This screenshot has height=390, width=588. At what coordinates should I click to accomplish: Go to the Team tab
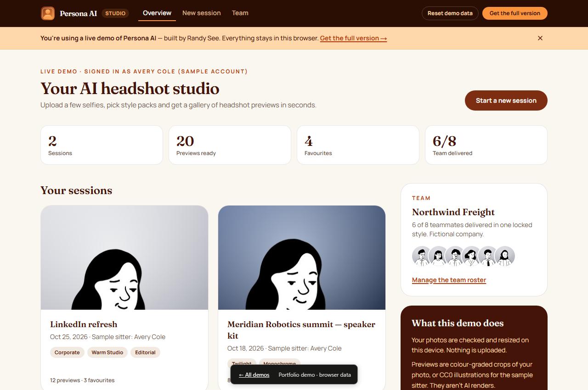click(240, 13)
